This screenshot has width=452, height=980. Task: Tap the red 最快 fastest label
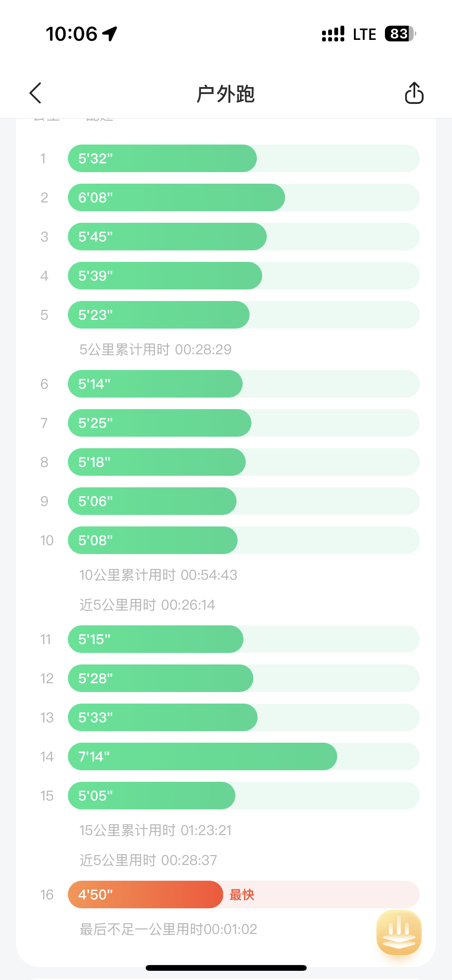[x=242, y=895]
